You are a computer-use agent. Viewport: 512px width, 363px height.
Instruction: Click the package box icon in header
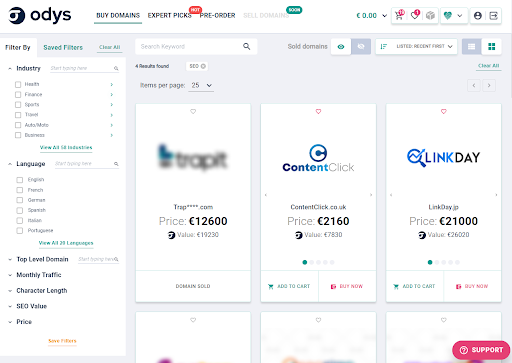[430, 15]
